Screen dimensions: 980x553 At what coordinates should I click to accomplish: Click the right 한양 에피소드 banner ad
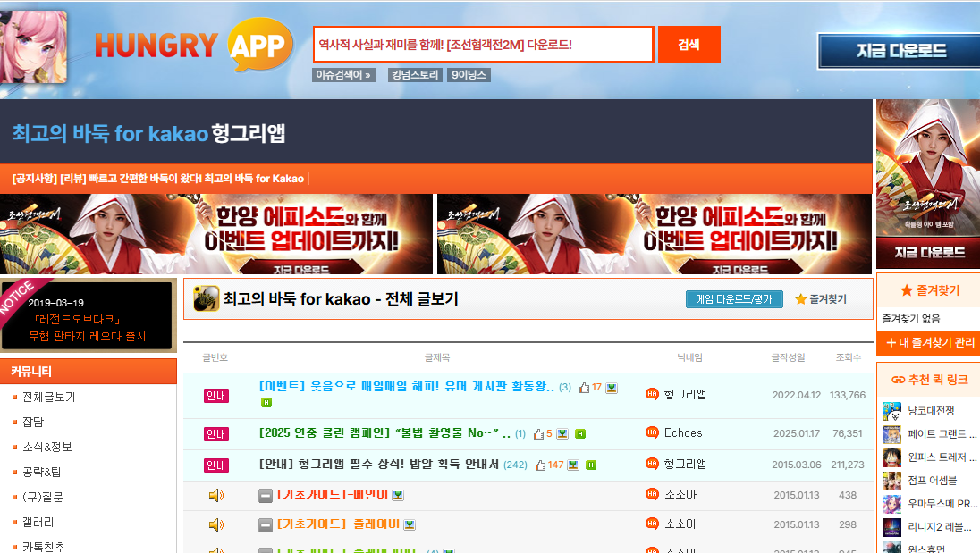click(655, 234)
